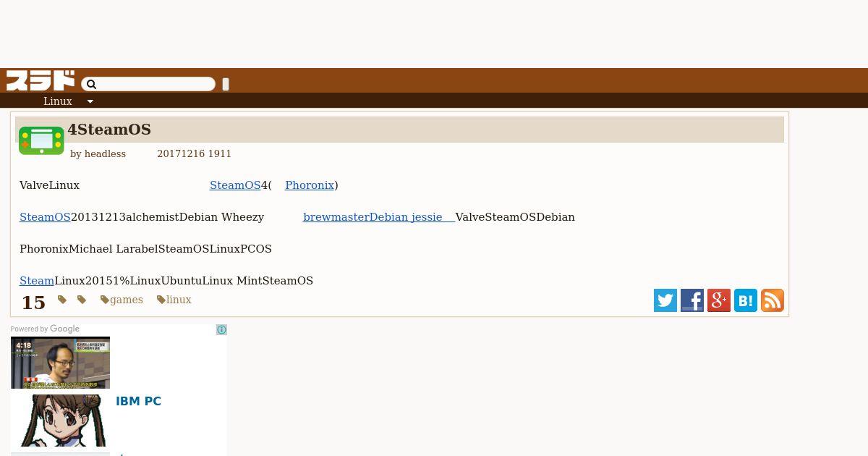868x456 pixels.
Task: Bookmark with Hatena B! icon
Action: pyautogui.click(x=746, y=300)
